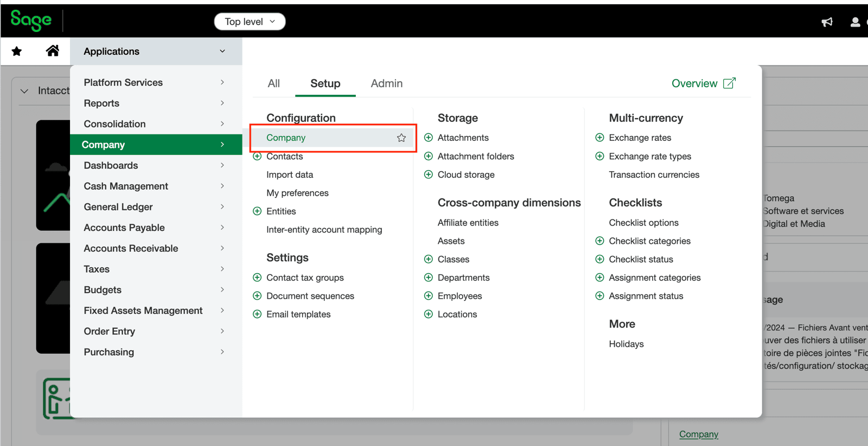Image resolution: width=868 pixels, height=446 pixels.
Task: Favorite the Company configuration item star
Action: tap(401, 138)
